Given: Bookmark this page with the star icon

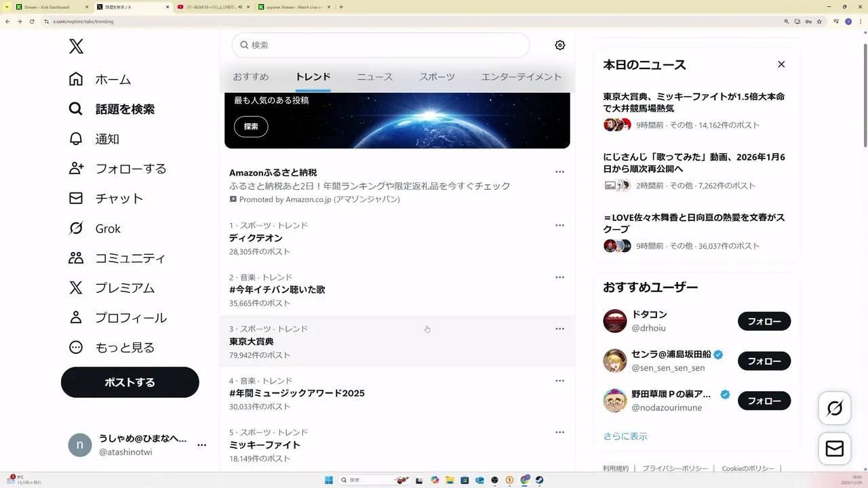Looking at the screenshot, I should coord(819,21).
